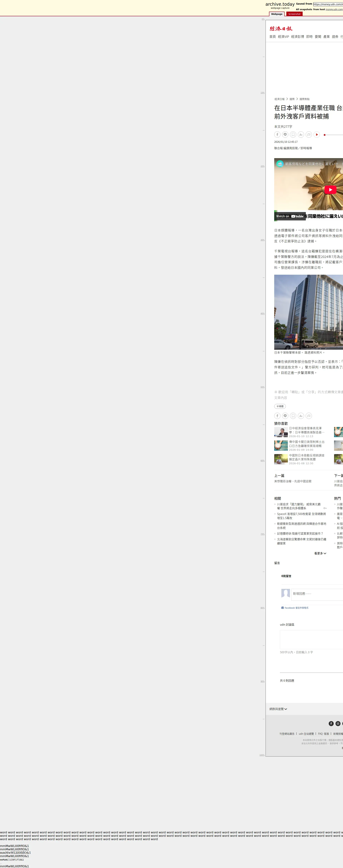Image resolution: width=343 pixels, height=868 pixels.
Task: Click the top LINE share icon
Action: (x=285, y=134)
